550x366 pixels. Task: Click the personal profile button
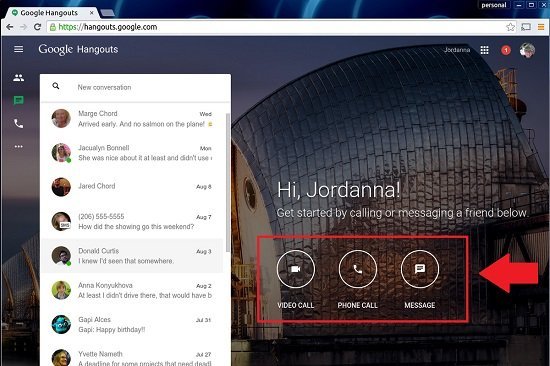[494, 5]
